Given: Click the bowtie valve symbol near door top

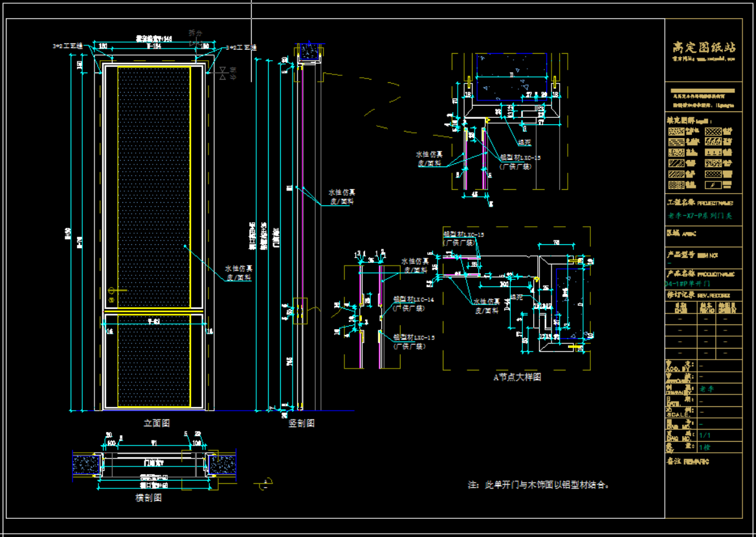Looking at the screenshot, I should point(224,72).
